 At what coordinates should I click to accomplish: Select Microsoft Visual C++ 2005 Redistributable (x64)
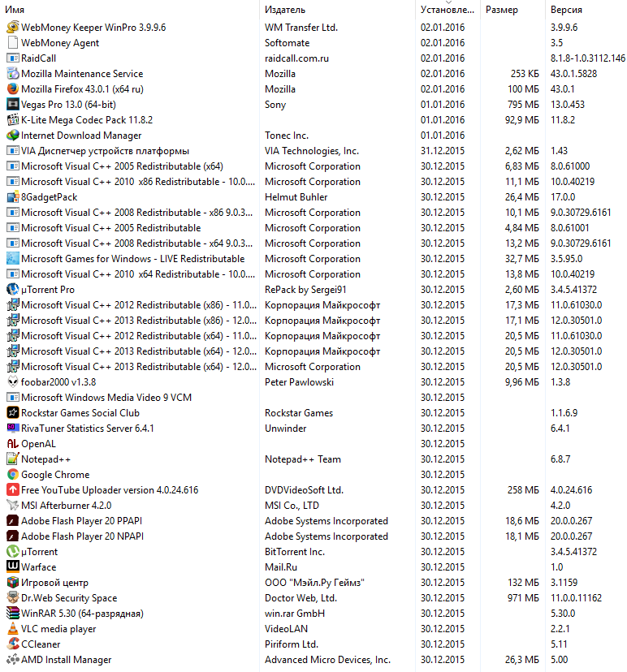point(122,166)
